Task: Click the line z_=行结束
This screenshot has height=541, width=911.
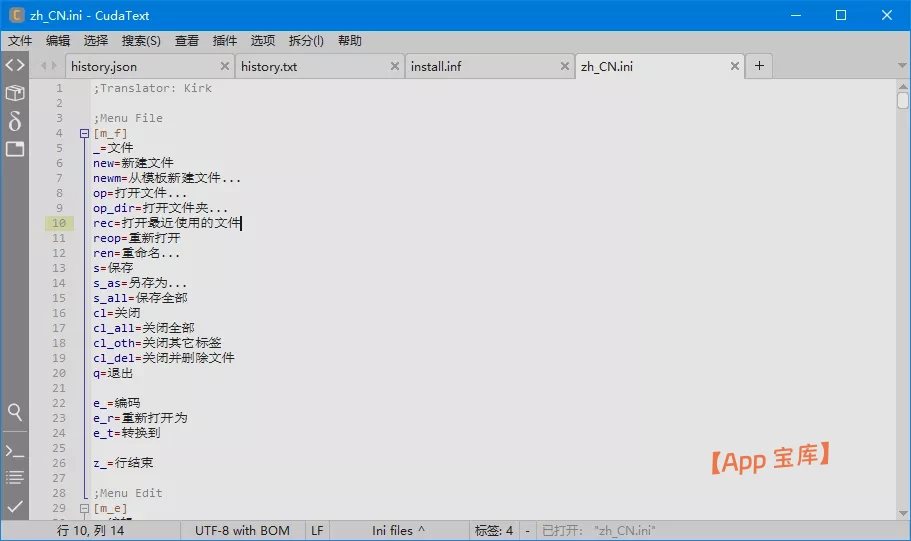Action: (123, 463)
